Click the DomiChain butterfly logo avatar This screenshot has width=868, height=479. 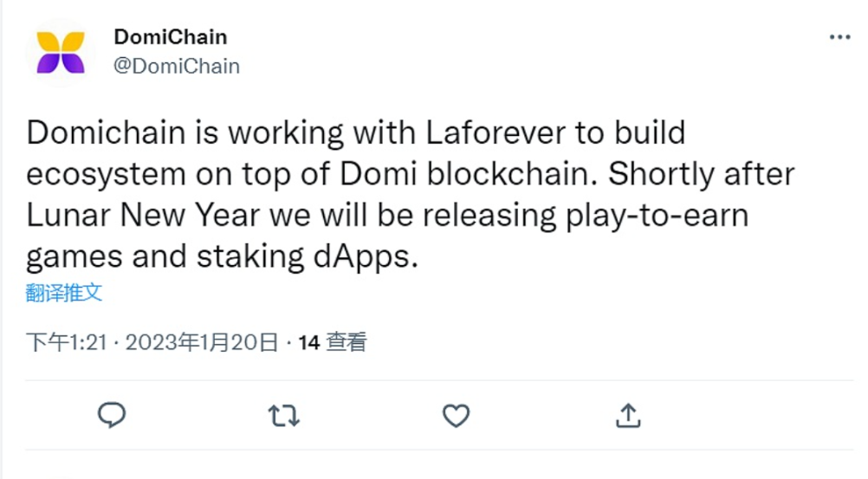pos(61,52)
